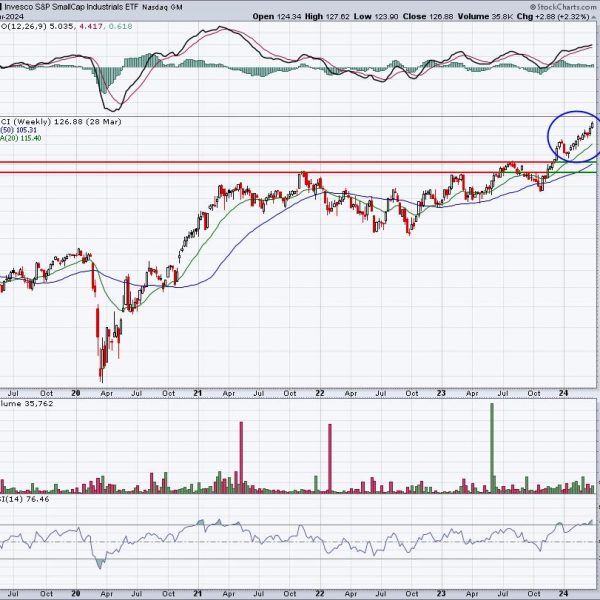Click the shaded RSI oversold dip in 2020
This screenshot has height=600, width=600.
pyautogui.click(x=100, y=563)
